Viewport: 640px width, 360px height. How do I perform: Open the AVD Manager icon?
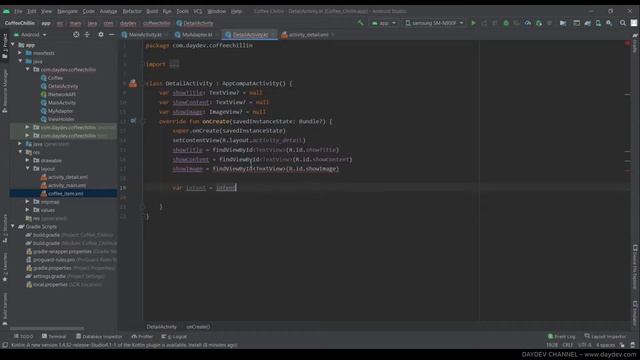coord(598,23)
